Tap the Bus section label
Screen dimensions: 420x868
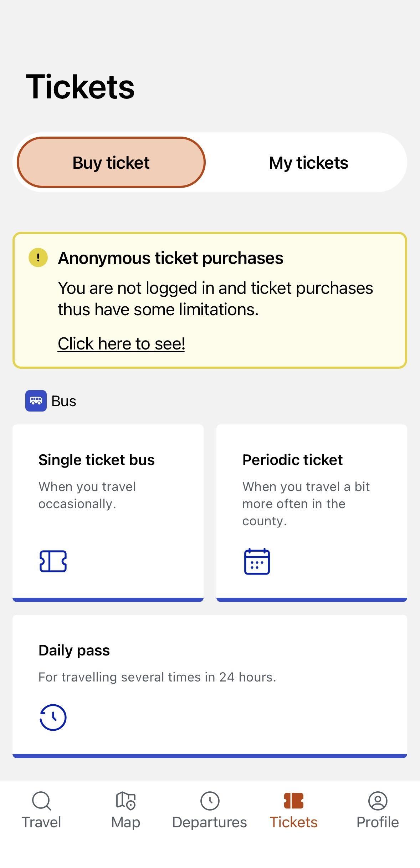click(64, 401)
